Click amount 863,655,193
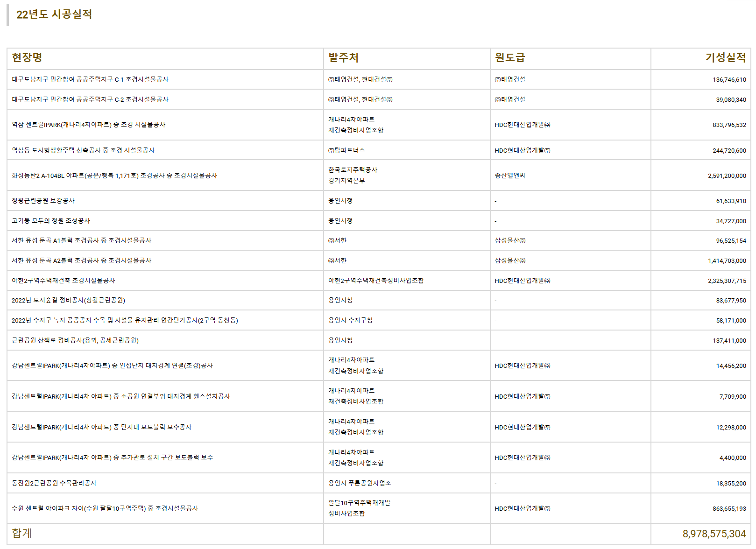The height and width of the screenshot is (549, 756). 729,509
